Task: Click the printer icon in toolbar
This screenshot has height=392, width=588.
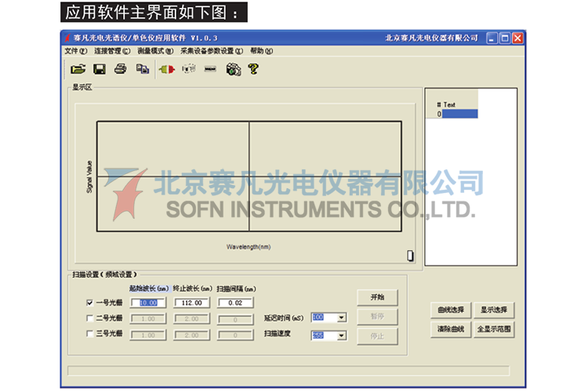Action: click(120, 69)
